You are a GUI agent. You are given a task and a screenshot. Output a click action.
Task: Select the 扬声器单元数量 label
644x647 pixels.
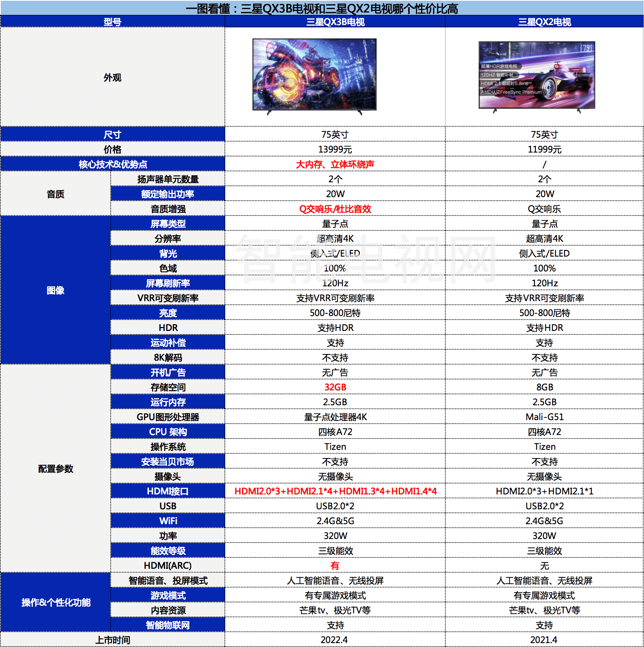tap(168, 179)
